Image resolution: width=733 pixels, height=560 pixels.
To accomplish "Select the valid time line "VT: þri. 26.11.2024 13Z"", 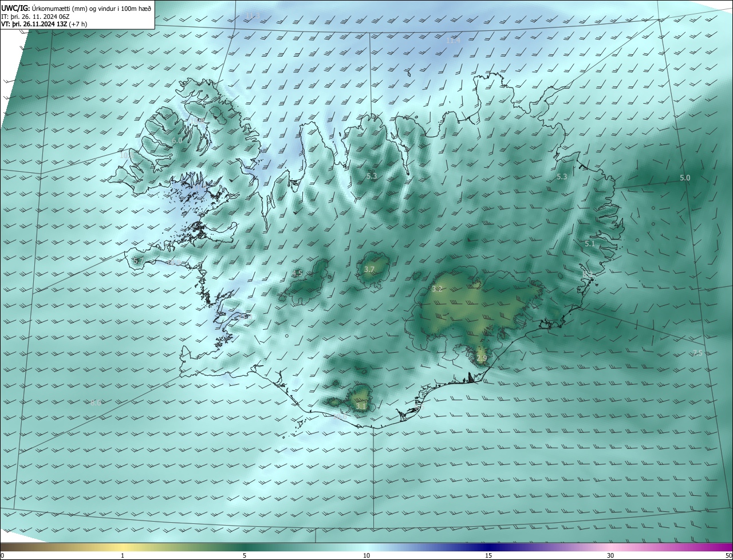I will [34, 25].
